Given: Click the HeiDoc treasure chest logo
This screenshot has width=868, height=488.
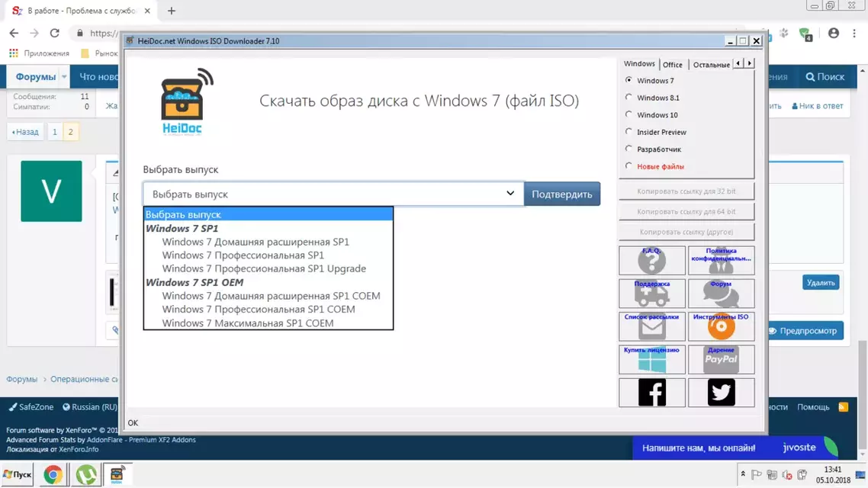Looking at the screenshot, I should coord(186,102).
